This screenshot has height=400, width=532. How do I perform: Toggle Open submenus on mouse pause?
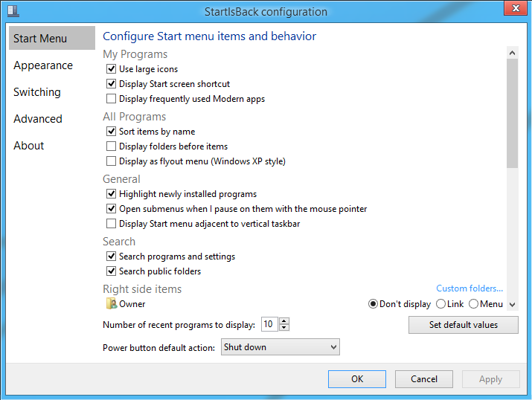tap(111, 208)
